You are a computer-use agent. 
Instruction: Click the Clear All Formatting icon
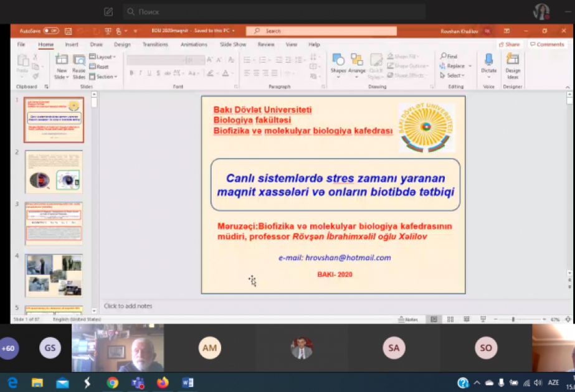[x=231, y=60]
